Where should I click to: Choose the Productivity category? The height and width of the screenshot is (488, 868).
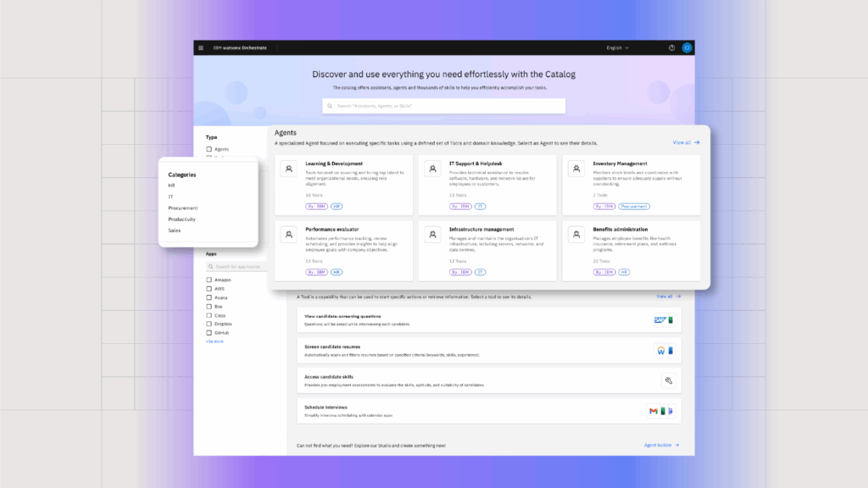(x=182, y=219)
